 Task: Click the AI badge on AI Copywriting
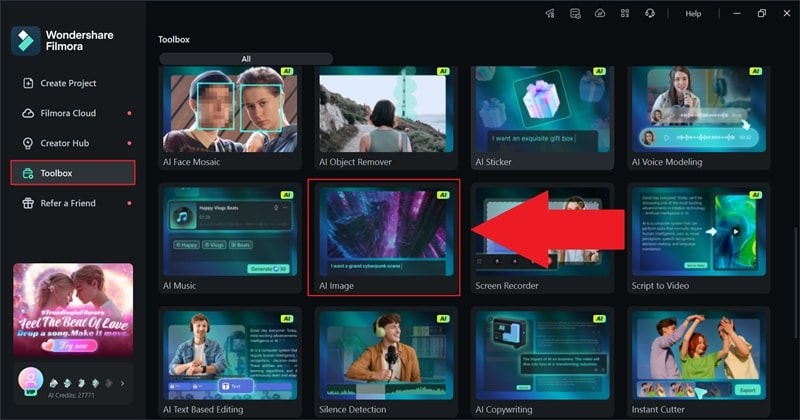pos(599,318)
